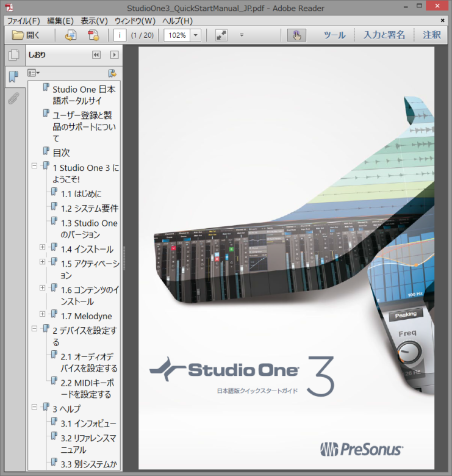Image resolution: width=452 pixels, height=476 pixels.
Task: Select bookmark 2.2 MIDIキーボードを設定する
Action: [87, 389]
